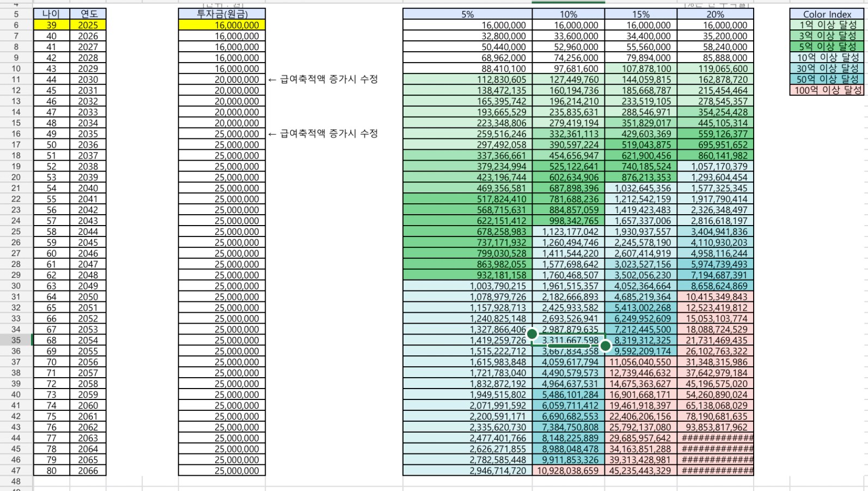The height and width of the screenshot is (491, 868).
Task: Click the value 10,928,038,659
Action: tap(568, 471)
